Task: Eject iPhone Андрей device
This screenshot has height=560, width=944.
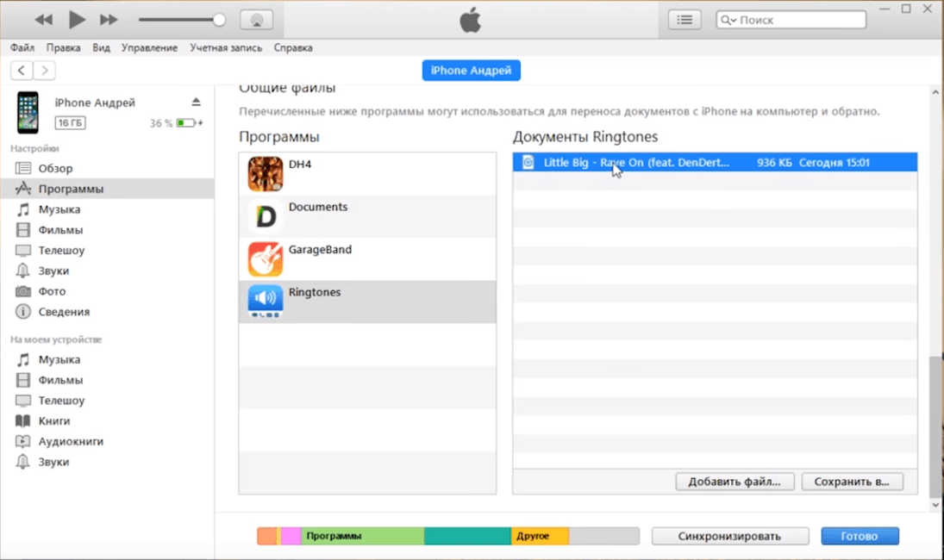Action: pyautogui.click(x=196, y=103)
